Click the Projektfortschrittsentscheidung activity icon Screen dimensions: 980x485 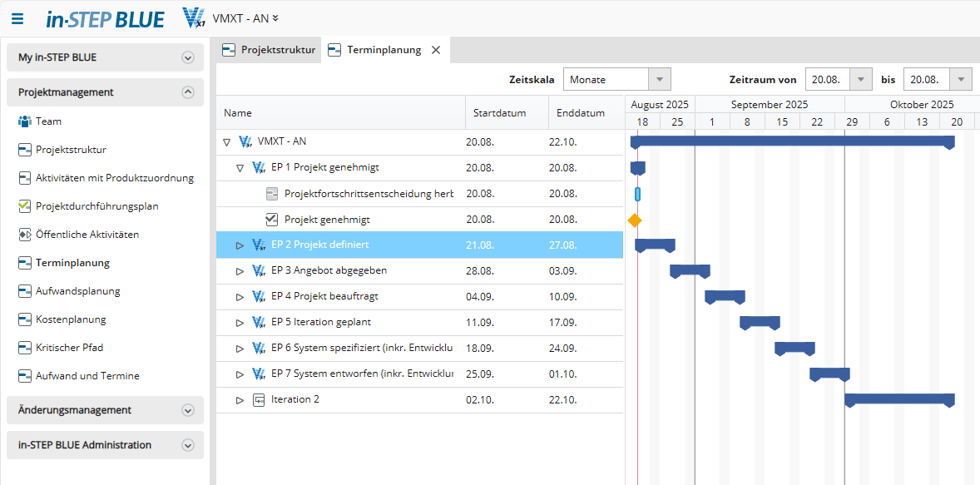(x=271, y=194)
